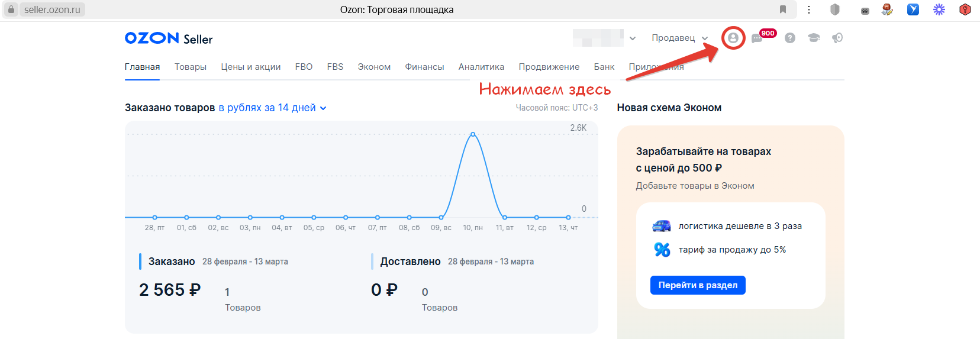Image resolution: width=980 pixels, height=339 pixels.
Task: Open the Продвижение tab
Action: point(549,67)
